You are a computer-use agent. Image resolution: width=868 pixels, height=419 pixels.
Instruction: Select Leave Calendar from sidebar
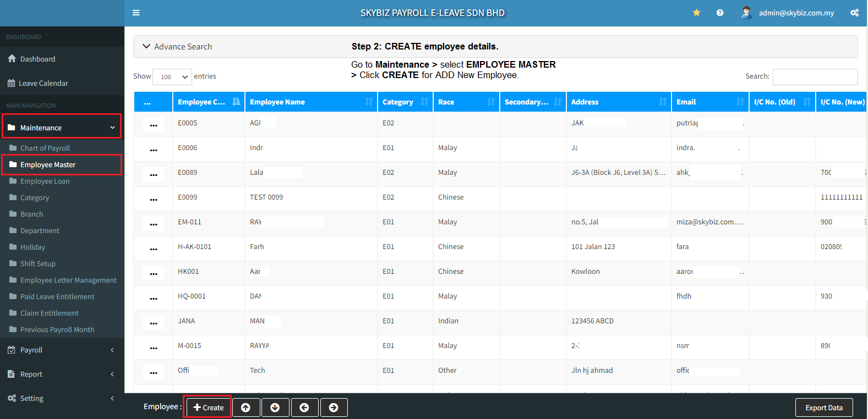pyautogui.click(x=43, y=83)
